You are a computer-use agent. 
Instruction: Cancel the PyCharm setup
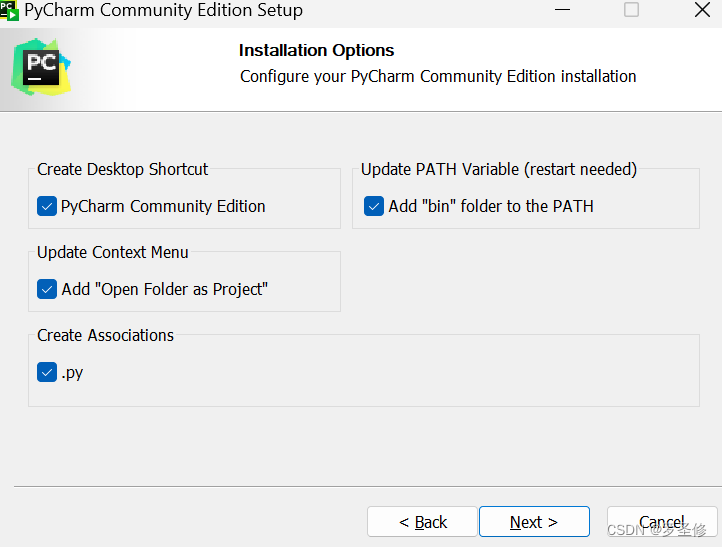click(662, 522)
